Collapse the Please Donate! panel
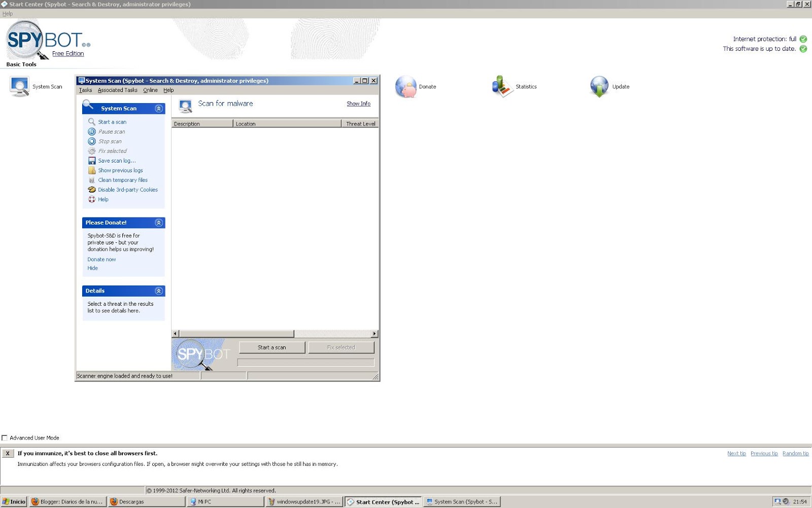 [x=158, y=223]
